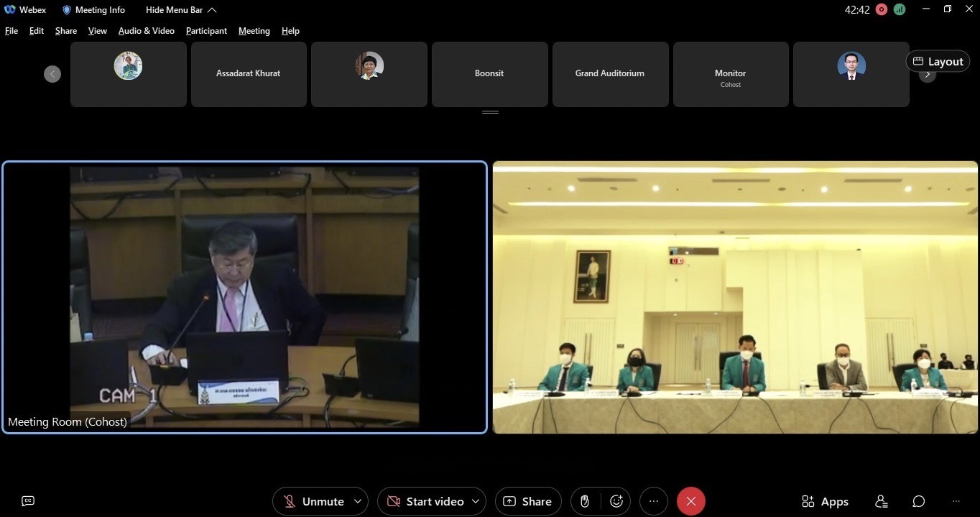Open more options ellipsis in control bar
The height and width of the screenshot is (517, 980).
653,501
